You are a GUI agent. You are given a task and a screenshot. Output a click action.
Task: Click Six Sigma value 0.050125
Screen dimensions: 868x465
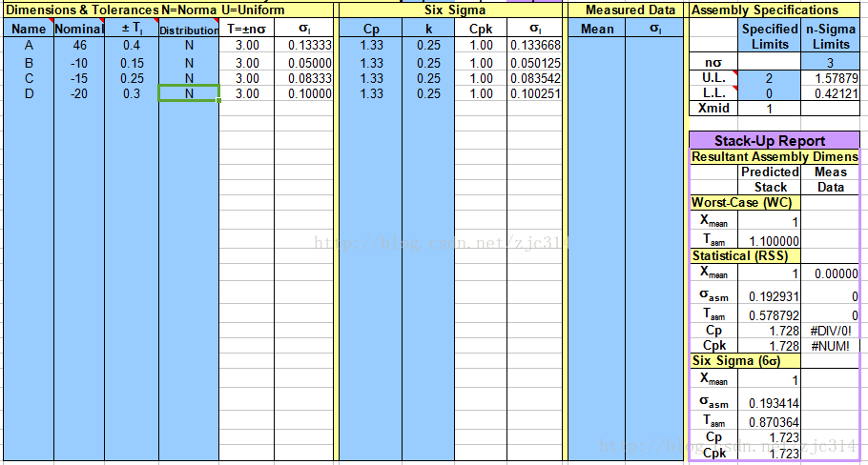pyautogui.click(x=535, y=63)
